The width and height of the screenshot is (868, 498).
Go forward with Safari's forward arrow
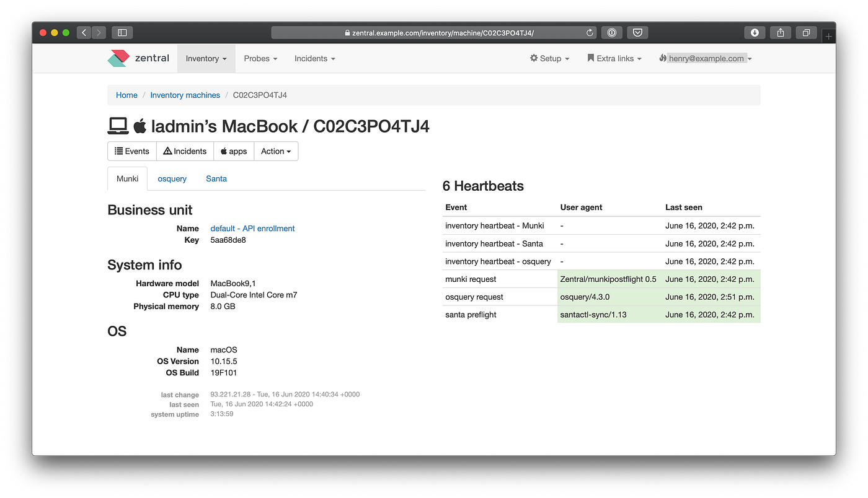99,32
